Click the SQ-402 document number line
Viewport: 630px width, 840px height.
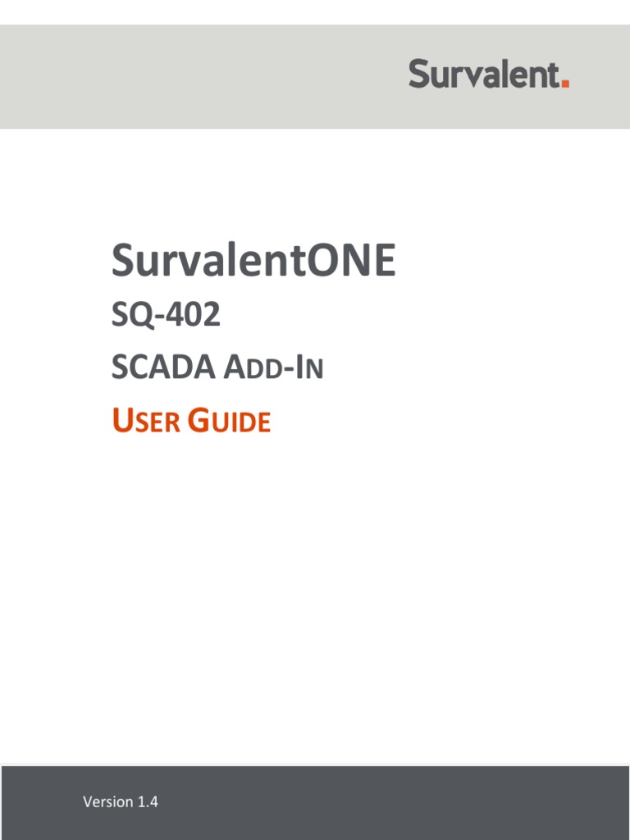pyautogui.click(x=166, y=315)
